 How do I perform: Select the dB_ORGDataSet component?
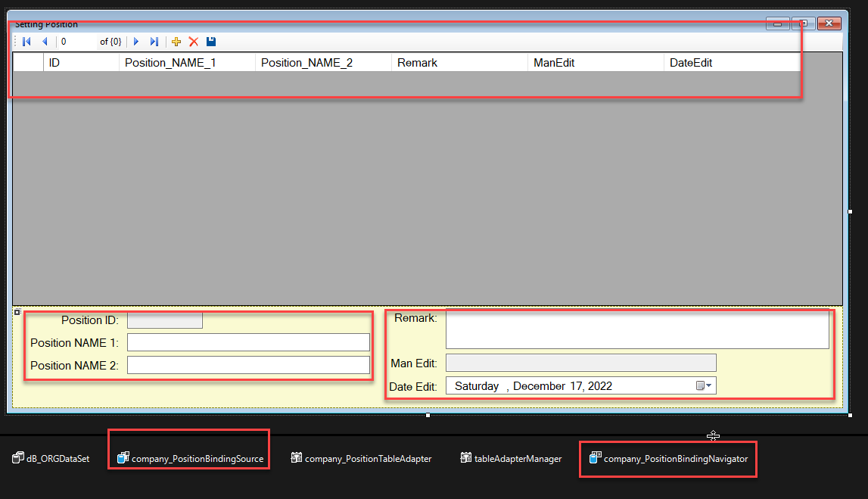point(51,458)
